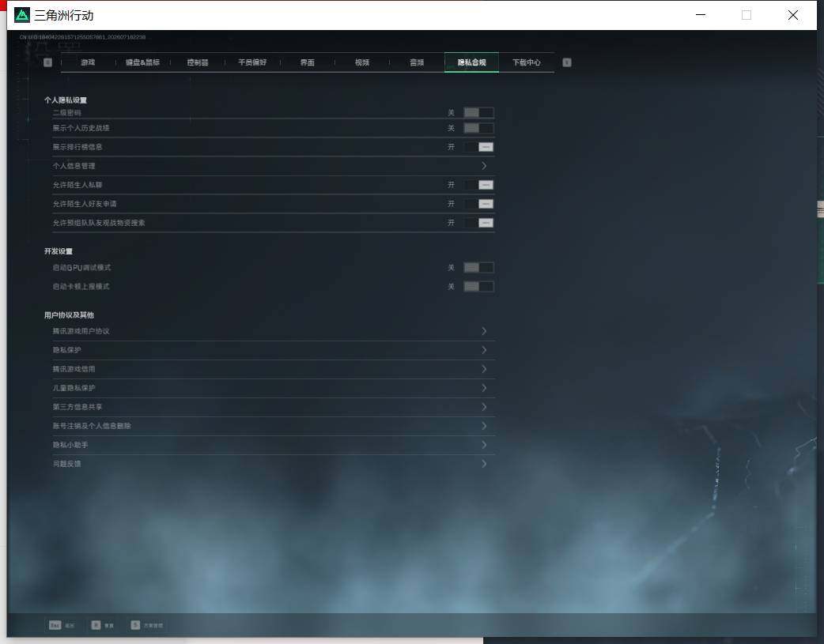Select the 音频 tab
824x644 pixels.
417,62
